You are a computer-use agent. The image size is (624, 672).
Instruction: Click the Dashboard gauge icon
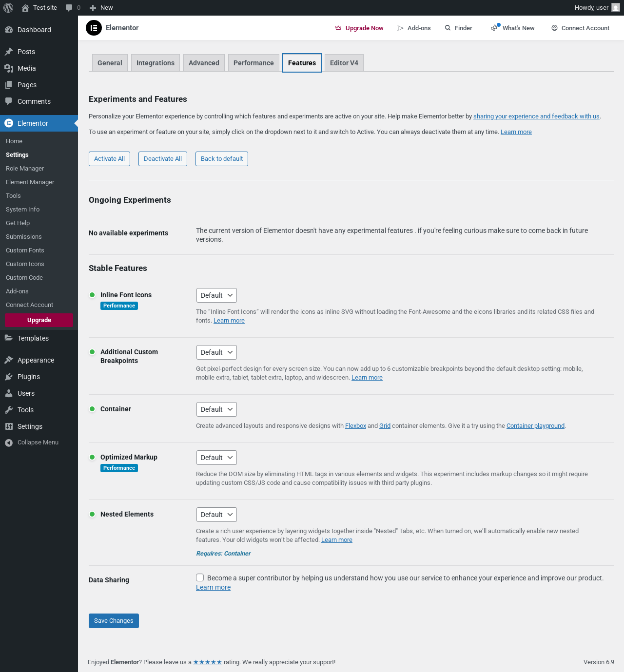(x=9, y=30)
